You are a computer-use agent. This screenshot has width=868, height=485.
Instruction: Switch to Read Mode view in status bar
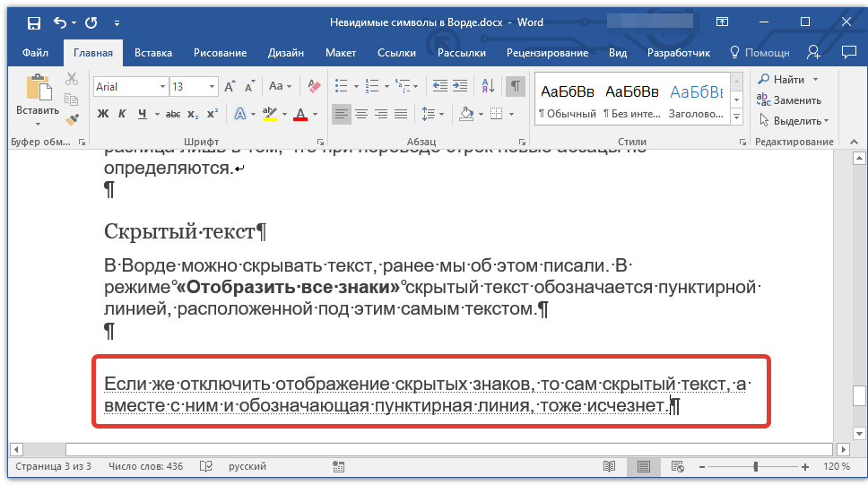[x=610, y=467]
